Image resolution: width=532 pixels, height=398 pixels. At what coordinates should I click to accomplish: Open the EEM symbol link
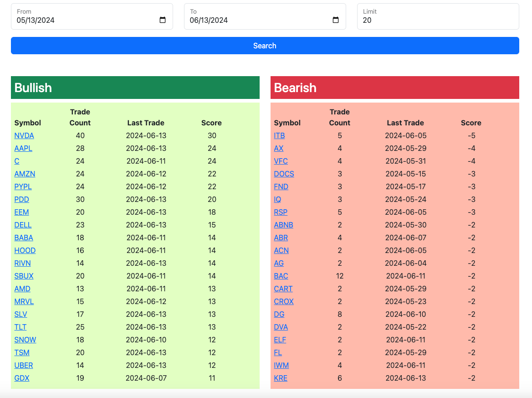(x=21, y=212)
